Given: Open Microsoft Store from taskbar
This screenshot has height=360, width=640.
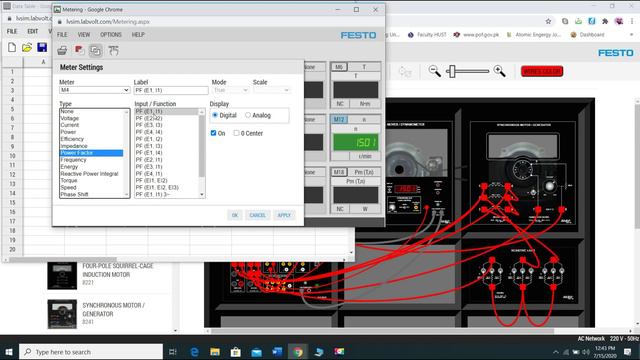Looking at the screenshot, I should (236, 351).
